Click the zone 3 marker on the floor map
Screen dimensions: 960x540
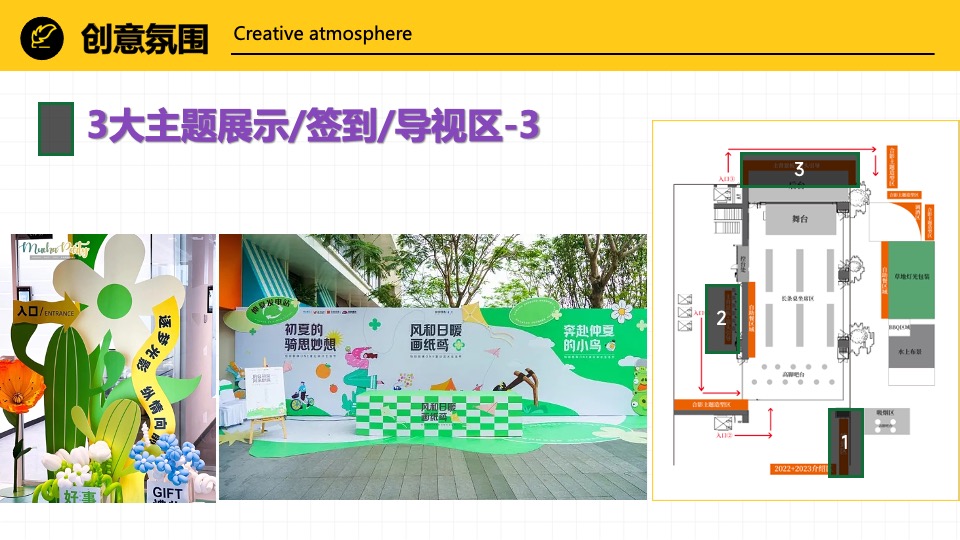pyautogui.click(x=799, y=170)
